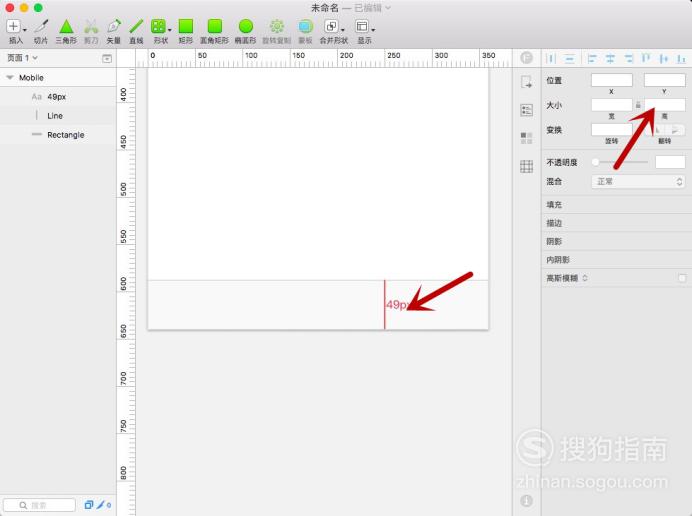Viewport: 692px width, 516px height.
Task: Toggle the width-height proportion lock
Action: (638, 105)
